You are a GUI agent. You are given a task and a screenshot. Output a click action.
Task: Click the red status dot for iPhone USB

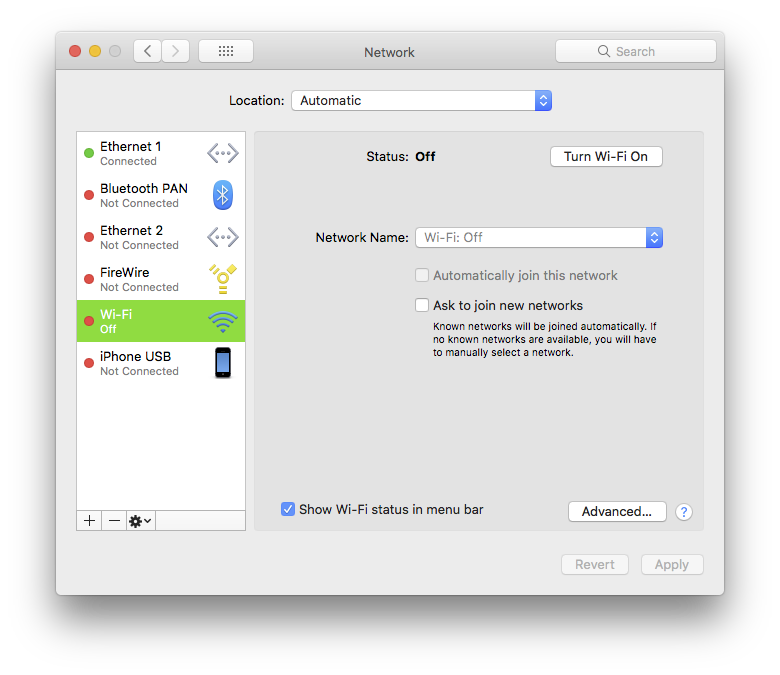pyautogui.click(x=89, y=363)
